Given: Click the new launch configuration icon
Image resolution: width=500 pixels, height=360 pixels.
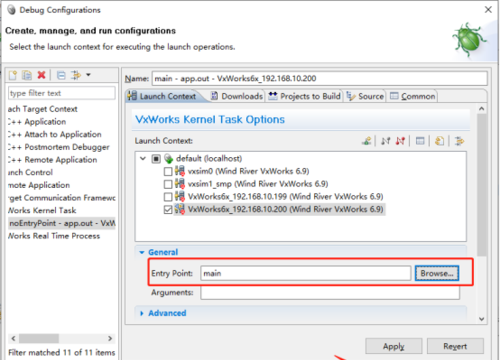Looking at the screenshot, I should pos(13,75).
